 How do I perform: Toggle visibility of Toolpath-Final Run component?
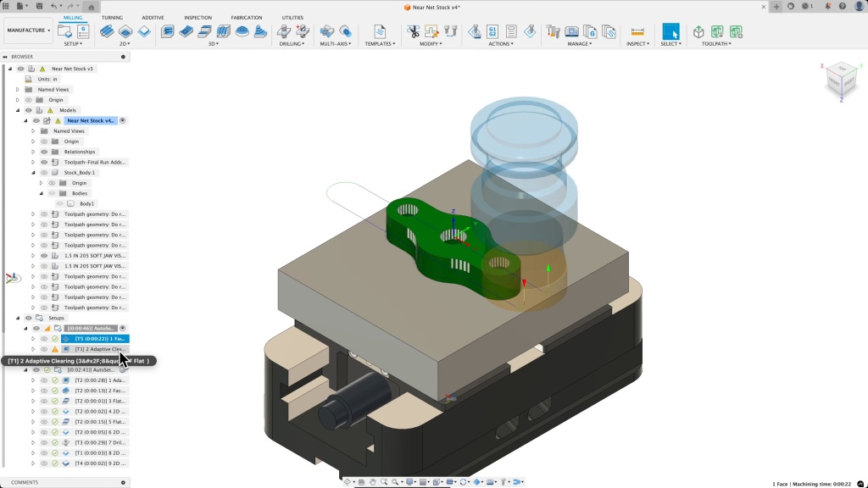point(44,162)
